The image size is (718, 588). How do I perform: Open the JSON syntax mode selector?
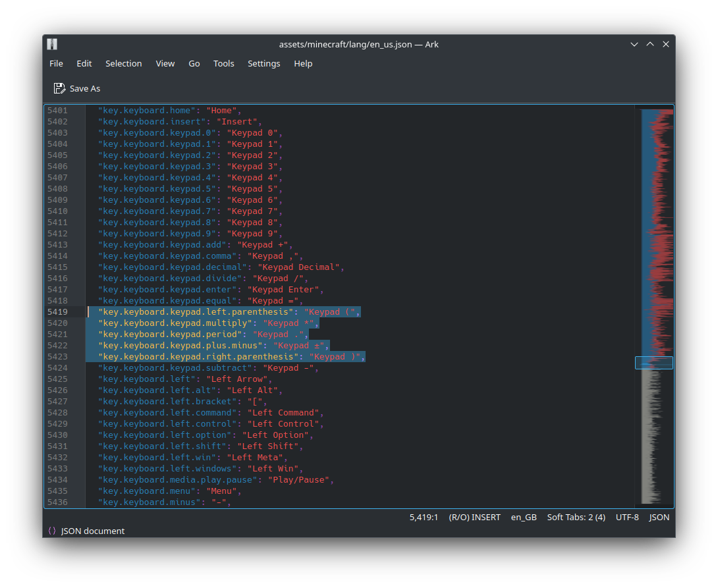[659, 517]
